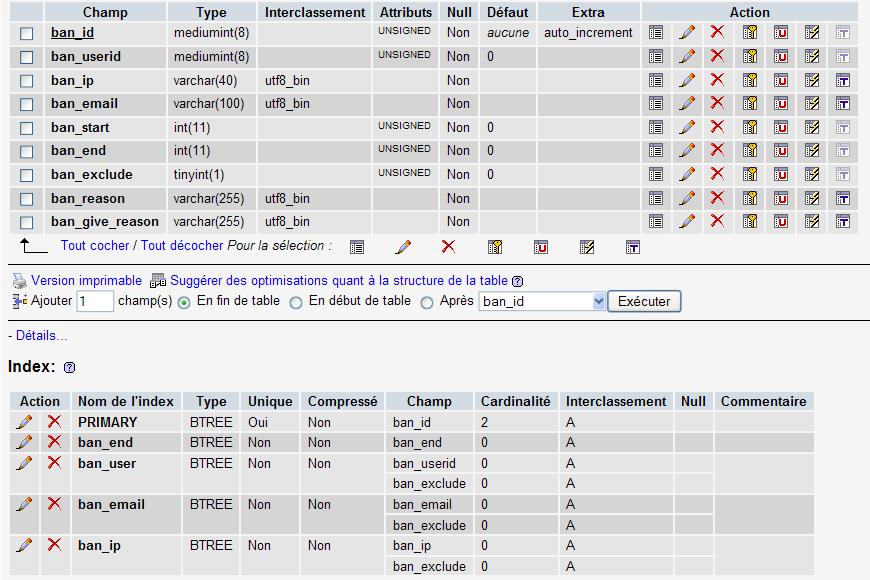This screenshot has height=580, width=870.
Task: Edit the ban_exclude field with pencil icon
Action: (x=687, y=174)
